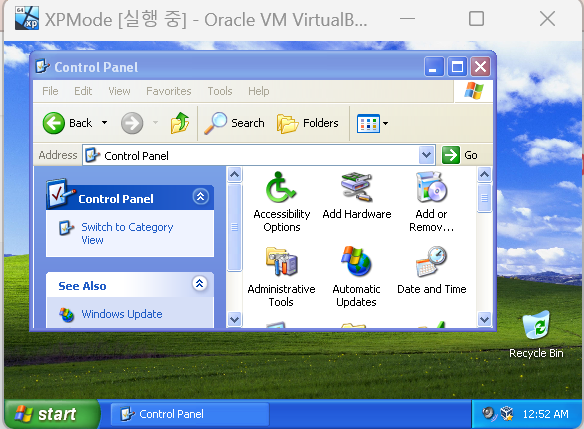
Task: Click the task pane scrollbar thumb
Action: point(234,227)
